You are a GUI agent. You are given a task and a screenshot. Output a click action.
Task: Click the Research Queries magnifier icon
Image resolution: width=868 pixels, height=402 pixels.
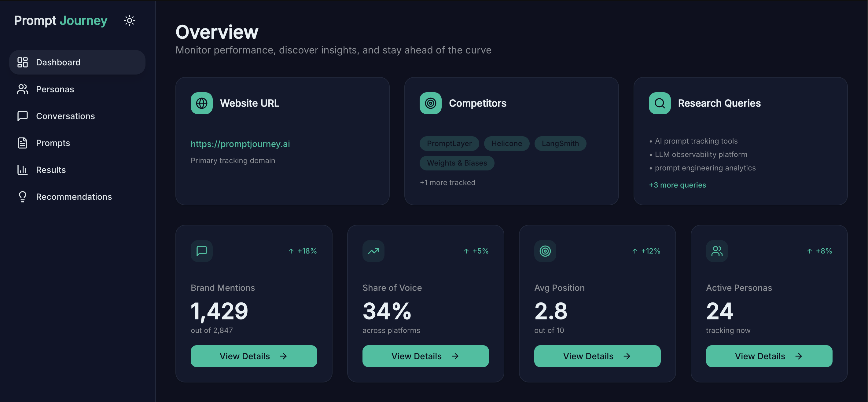coord(659,103)
